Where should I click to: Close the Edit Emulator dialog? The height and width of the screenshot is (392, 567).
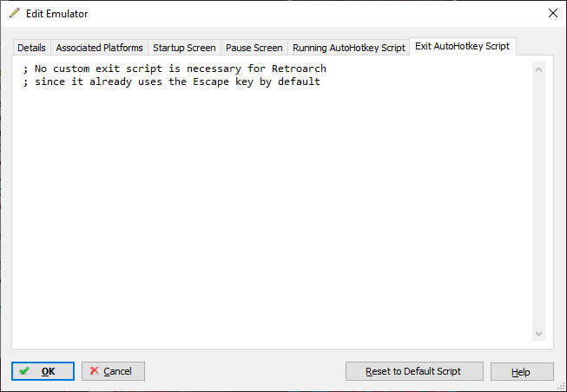click(552, 13)
